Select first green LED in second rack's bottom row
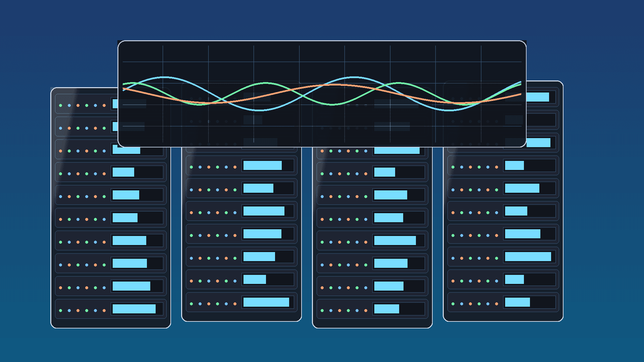Image resolution: width=644 pixels, height=362 pixels. pyautogui.click(x=192, y=304)
